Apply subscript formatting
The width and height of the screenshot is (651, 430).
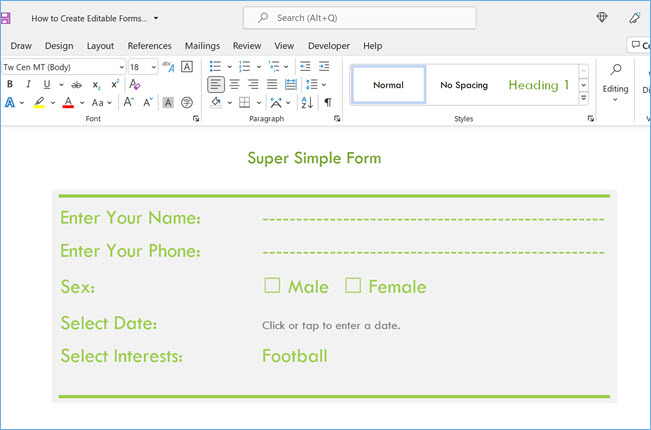pos(97,85)
